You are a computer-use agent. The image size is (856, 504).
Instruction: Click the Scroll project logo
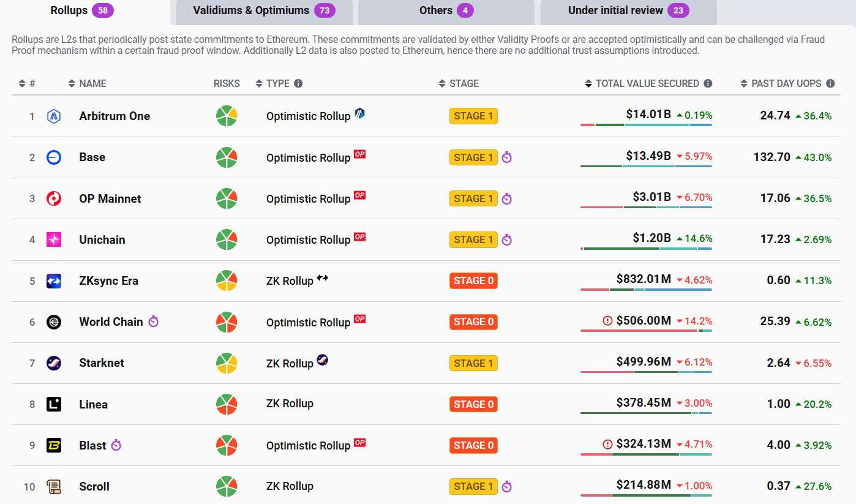click(54, 487)
